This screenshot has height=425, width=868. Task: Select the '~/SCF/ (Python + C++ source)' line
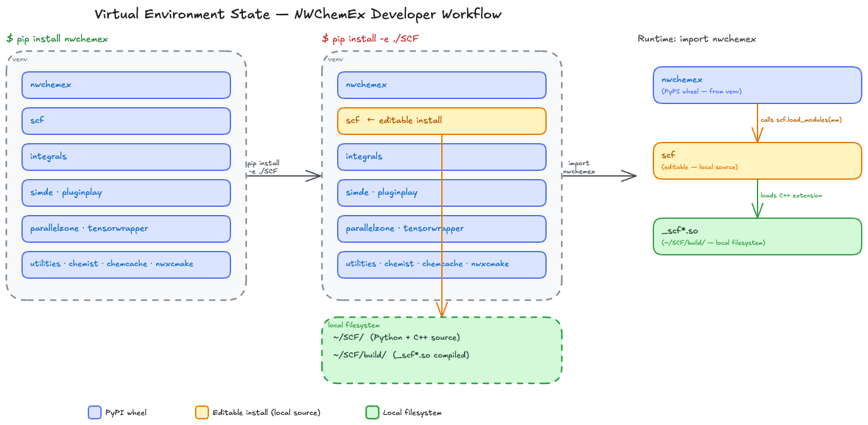point(396,337)
